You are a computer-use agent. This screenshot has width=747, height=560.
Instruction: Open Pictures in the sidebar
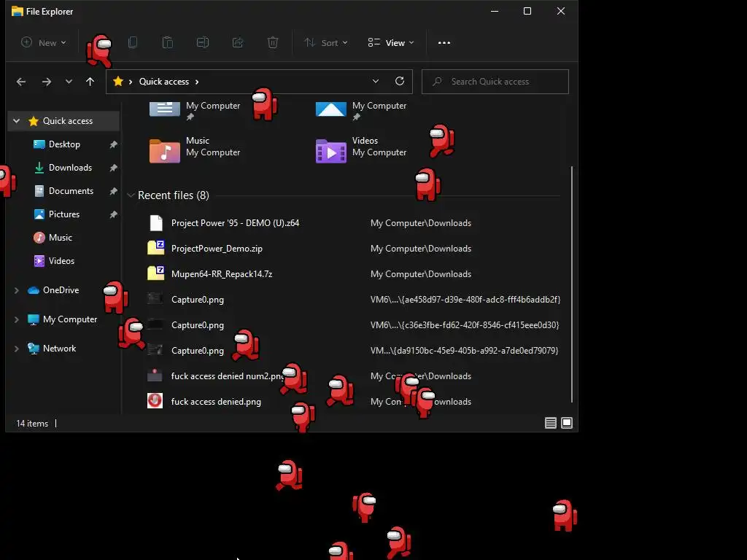[x=64, y=214]
